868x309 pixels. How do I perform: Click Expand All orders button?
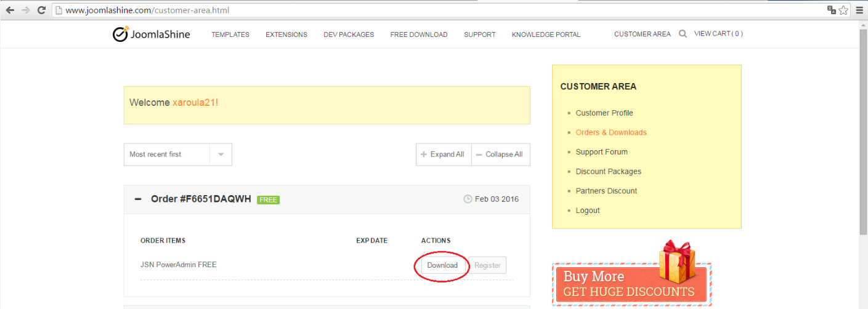coord(444,154)
